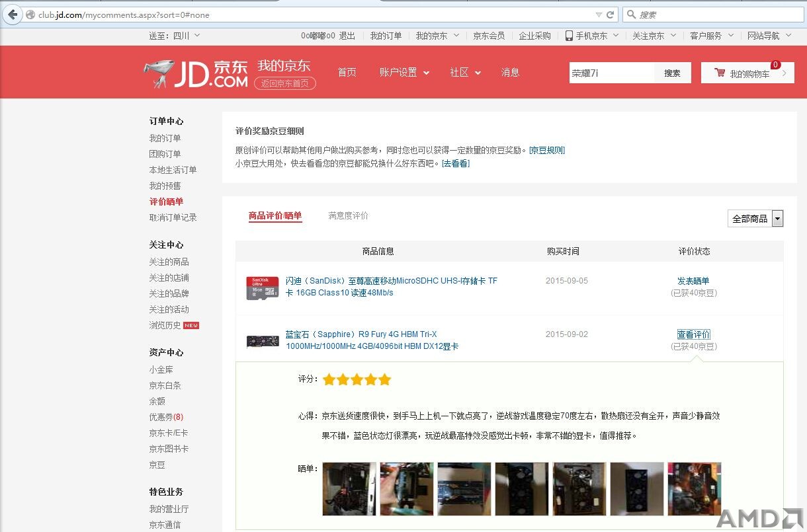Click the 搜索 button
Viewport: 807px width, 532px height.
pyautogui.click(x=673, y=73)
